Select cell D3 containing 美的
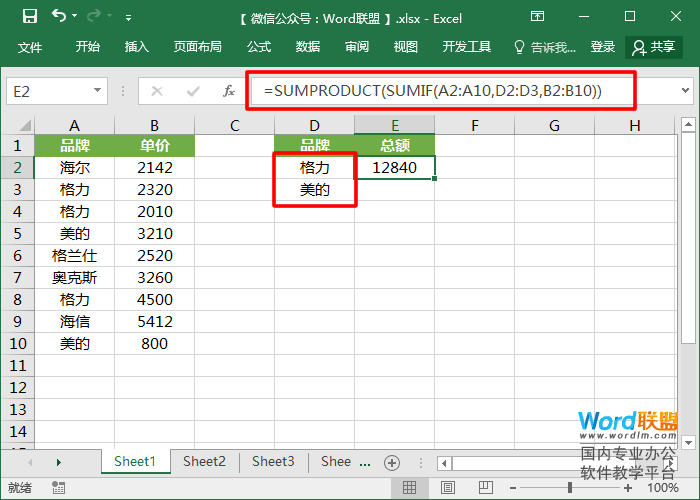700x500 pixels. [315, 190]
